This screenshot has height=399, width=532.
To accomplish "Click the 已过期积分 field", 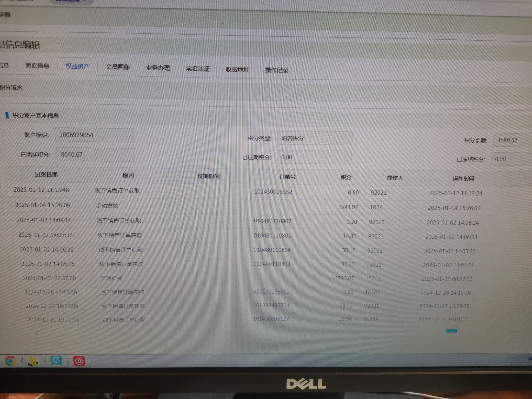I will (x=314, y=157).
